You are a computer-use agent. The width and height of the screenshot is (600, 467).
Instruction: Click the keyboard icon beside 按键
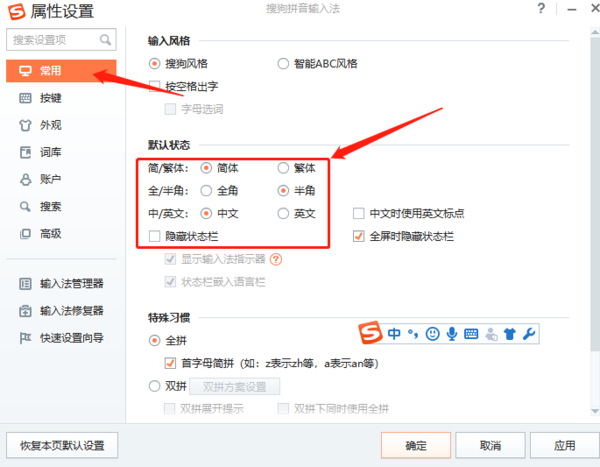click(25, 98)
